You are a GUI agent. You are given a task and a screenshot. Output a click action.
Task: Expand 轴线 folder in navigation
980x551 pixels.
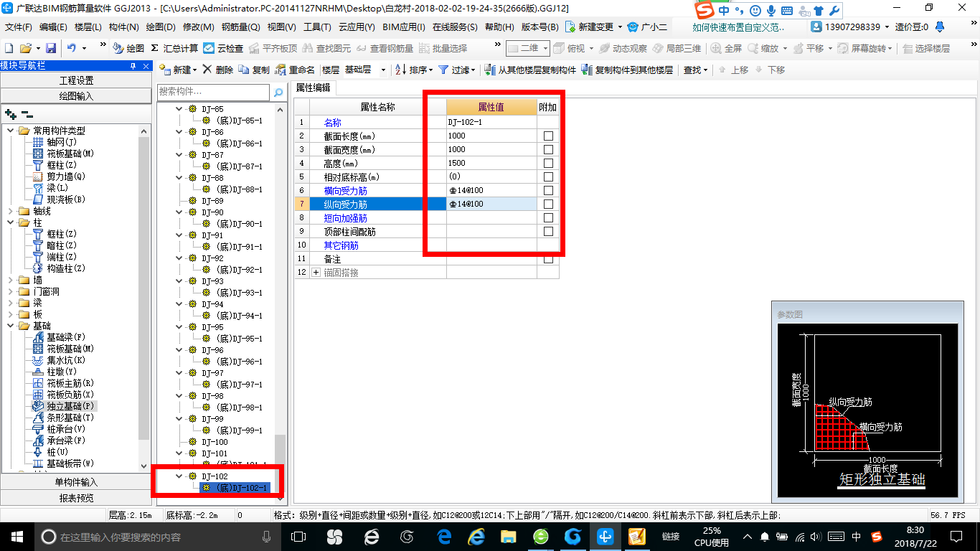(11, 211)
